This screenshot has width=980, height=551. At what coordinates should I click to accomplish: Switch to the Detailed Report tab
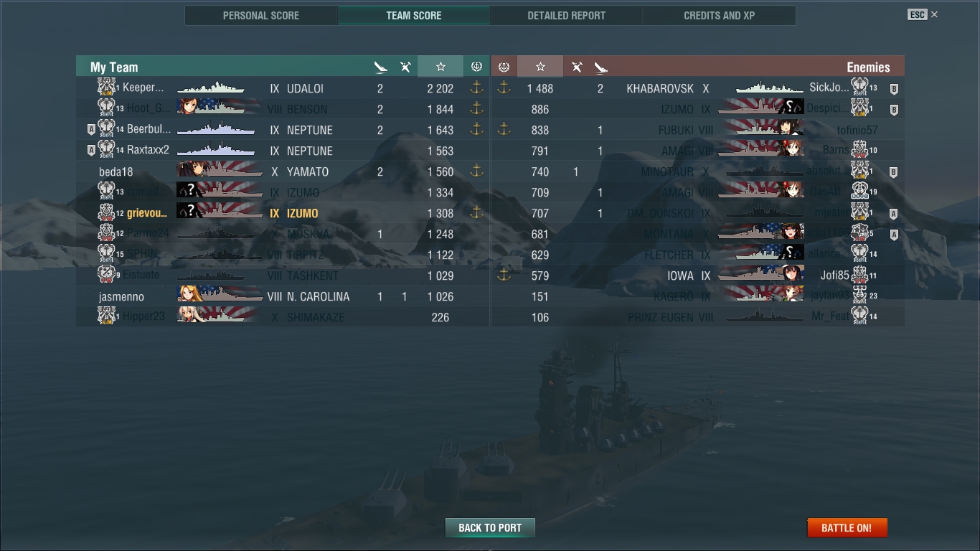[566, 15]
